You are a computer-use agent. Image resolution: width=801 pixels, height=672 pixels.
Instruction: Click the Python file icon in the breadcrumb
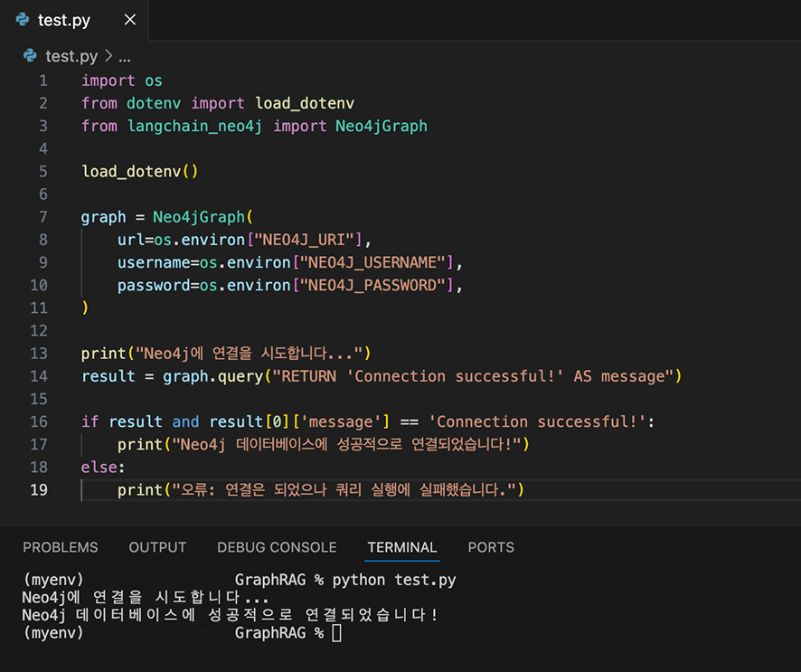coord(32,56)
